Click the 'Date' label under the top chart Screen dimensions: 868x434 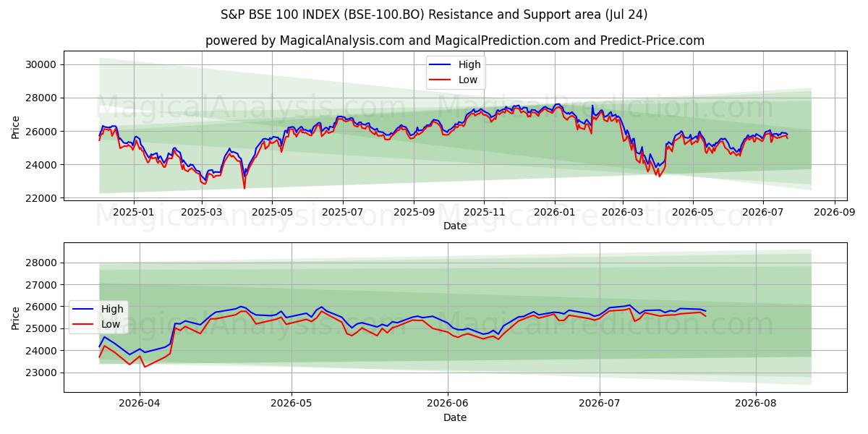click(x=454, y=226)
